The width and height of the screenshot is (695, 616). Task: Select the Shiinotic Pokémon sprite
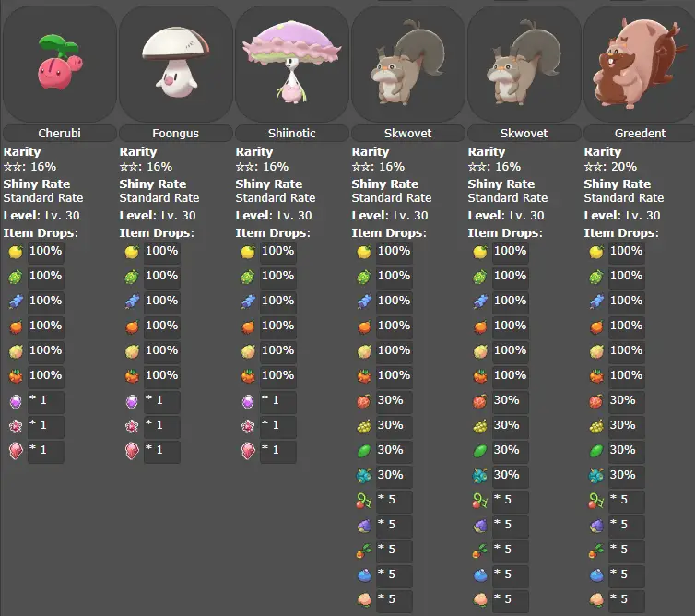tap(291, 64)
